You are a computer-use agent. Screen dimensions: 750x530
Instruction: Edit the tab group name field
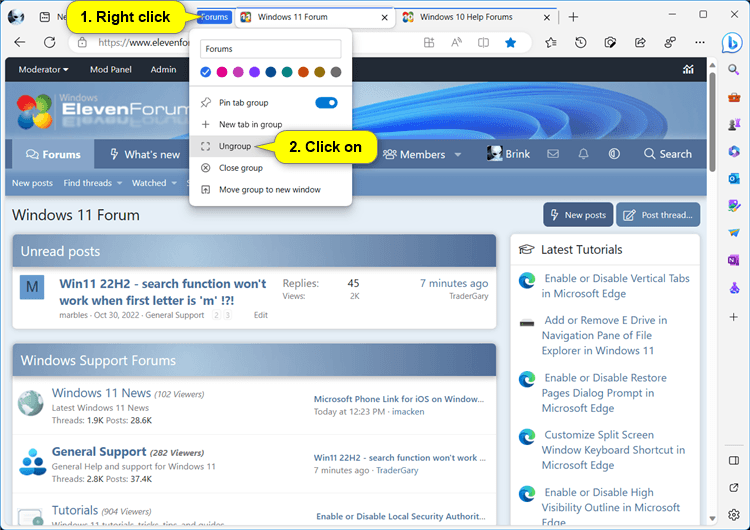coord(271,49)
